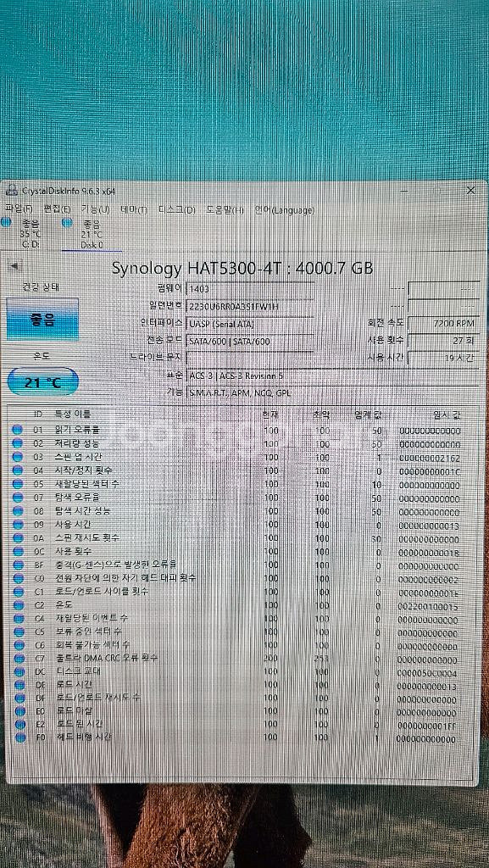Click the status dot for attribute 0C

pos(18,551)
